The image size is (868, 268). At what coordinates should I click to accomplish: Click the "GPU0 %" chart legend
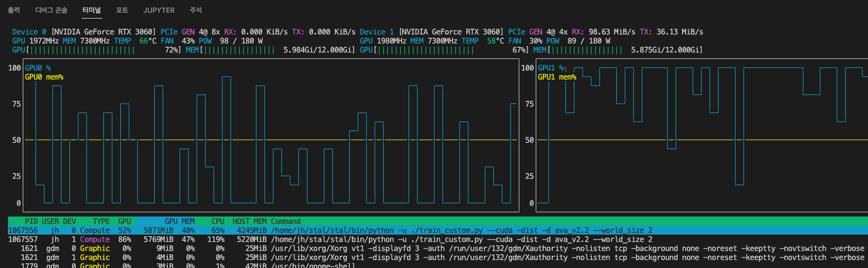[38, 68]
